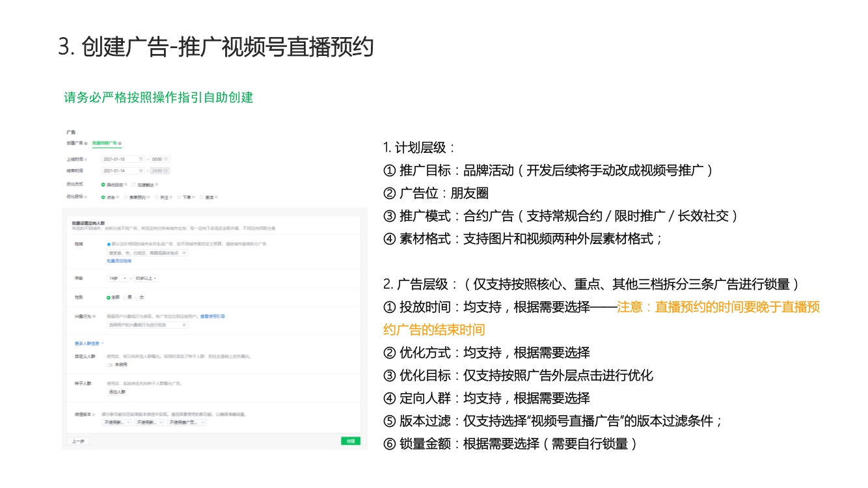Click help icon next to 批量创建广告 tab
The width and height of the screenshot is (868, 488).
pyautogui.click(x=120, y=143)
